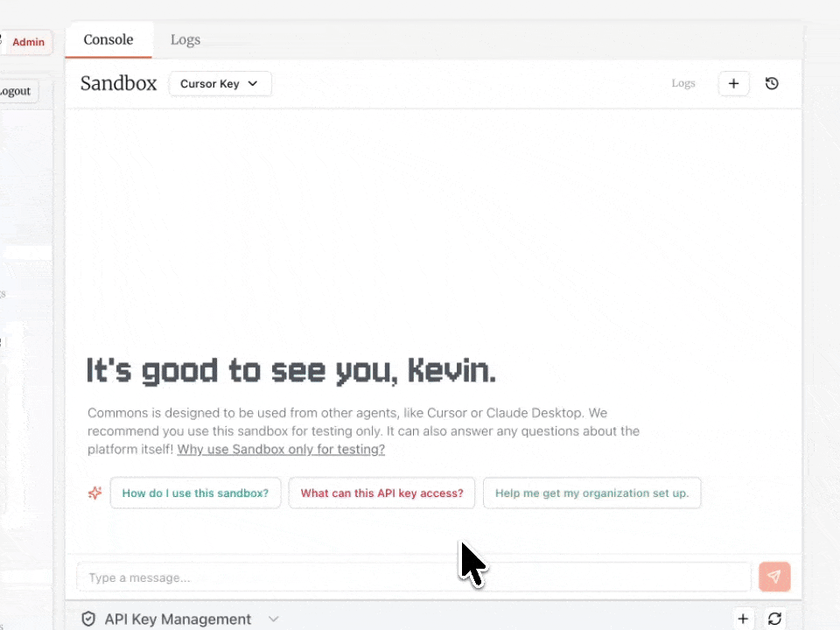Image resolution: width=840 pixels, height=630 pixels.
Task: Focus the 'Type a message...' input field
Action: tap(413, 577)
